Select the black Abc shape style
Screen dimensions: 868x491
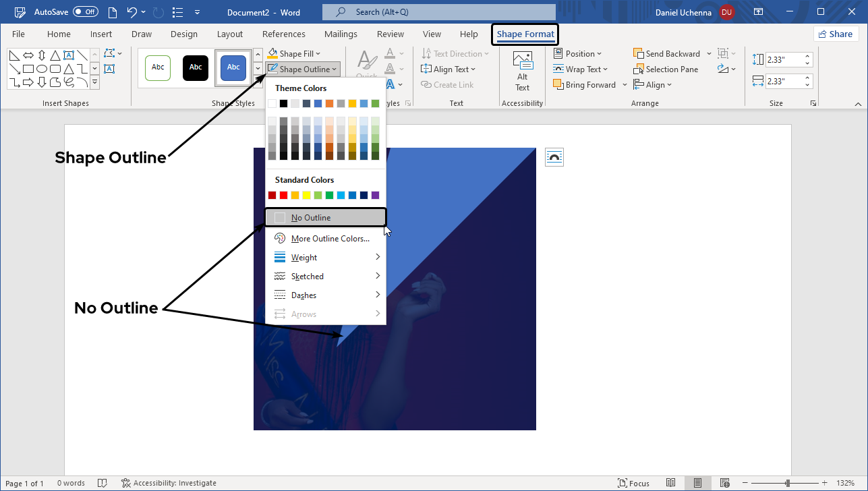(196, 67)
